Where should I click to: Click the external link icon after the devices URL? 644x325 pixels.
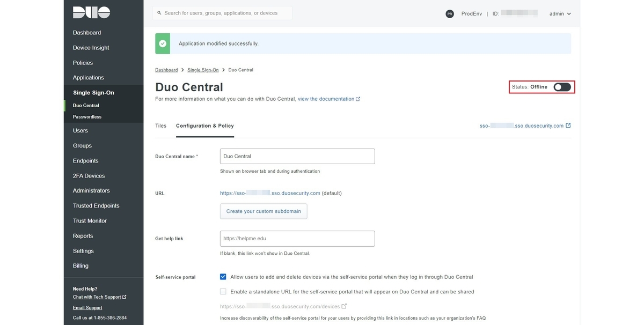tap(344, 306)
